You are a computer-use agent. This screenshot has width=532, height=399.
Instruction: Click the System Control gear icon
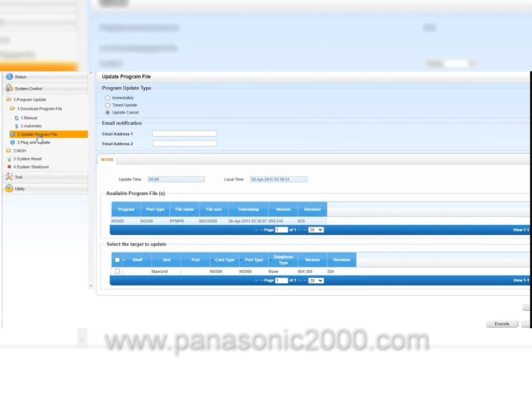[9, 88]
